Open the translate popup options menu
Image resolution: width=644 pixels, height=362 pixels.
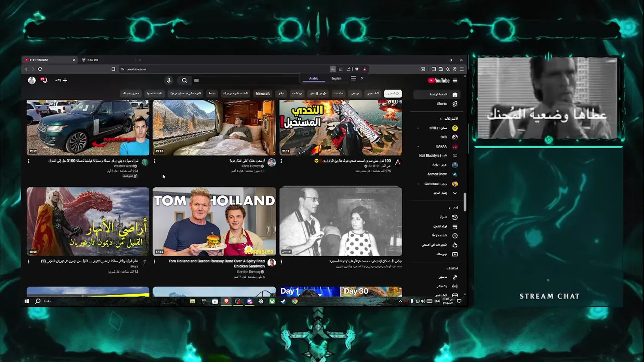[x=353, y=78]
